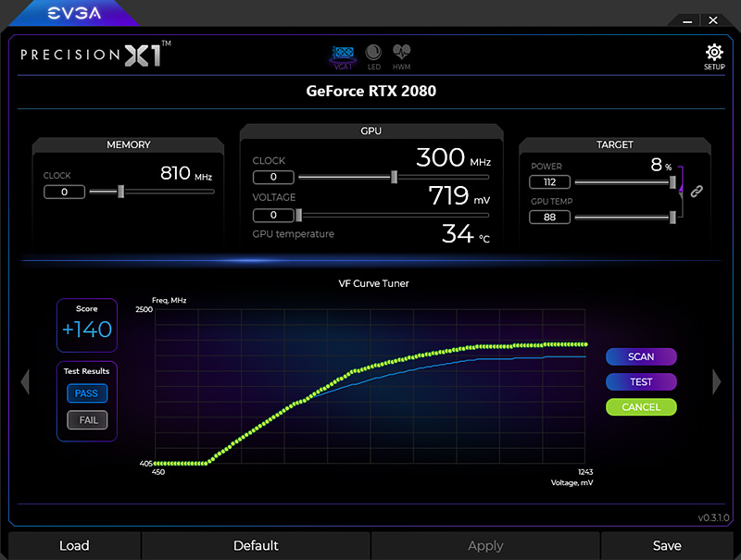Click the TARGET panel header
This screenshot has width=741, height=560.
coord(614,144)
